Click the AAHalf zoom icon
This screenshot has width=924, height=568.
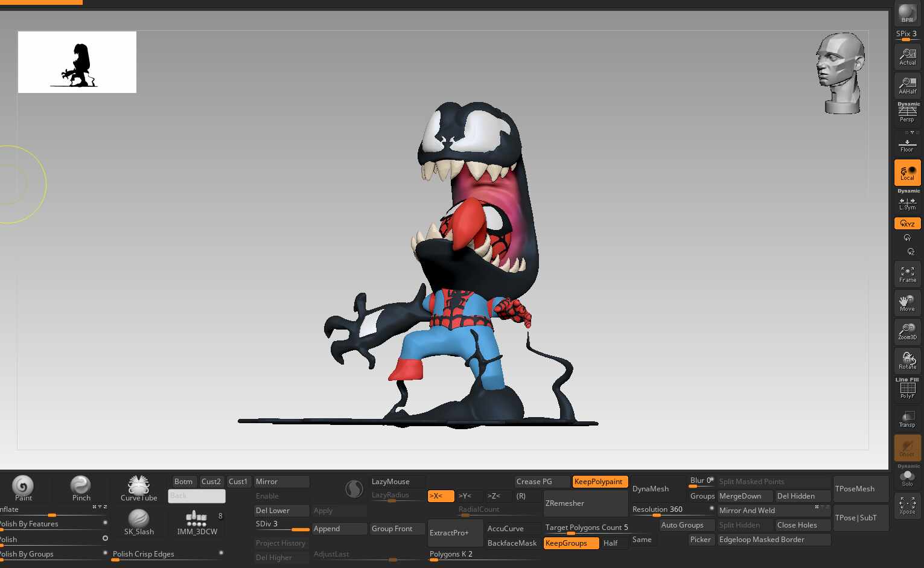point(907,85)
